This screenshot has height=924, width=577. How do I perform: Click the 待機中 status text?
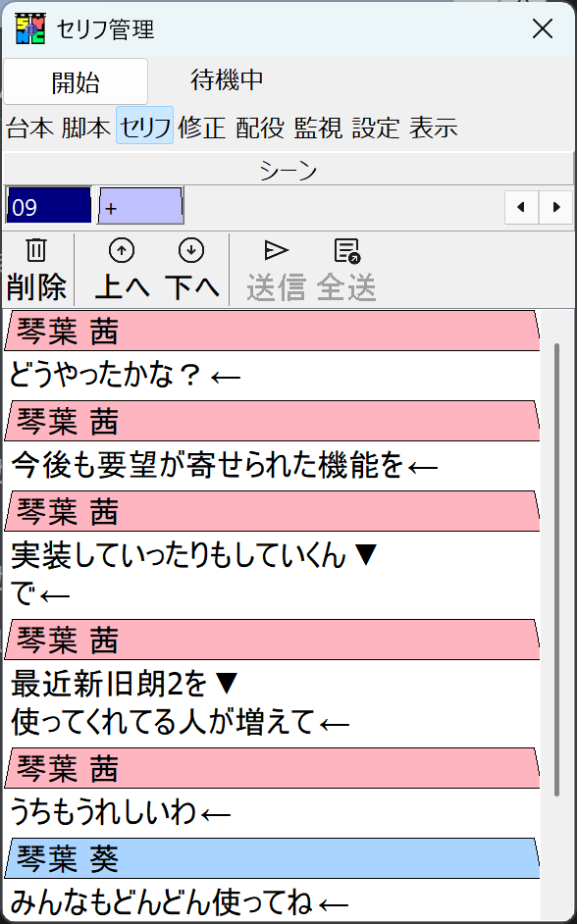pyautogui.click(x=227, y=80)
